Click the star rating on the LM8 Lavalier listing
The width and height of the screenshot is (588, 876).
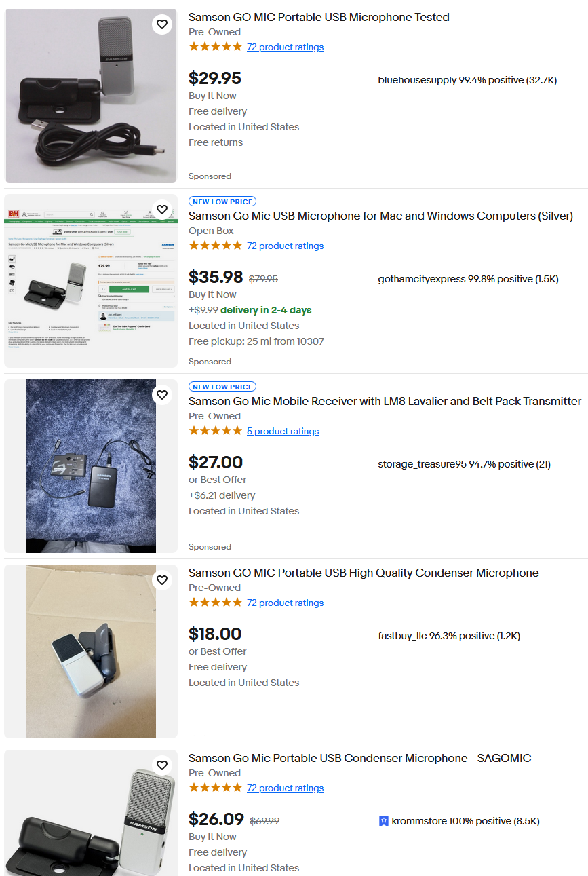point(213,430)
